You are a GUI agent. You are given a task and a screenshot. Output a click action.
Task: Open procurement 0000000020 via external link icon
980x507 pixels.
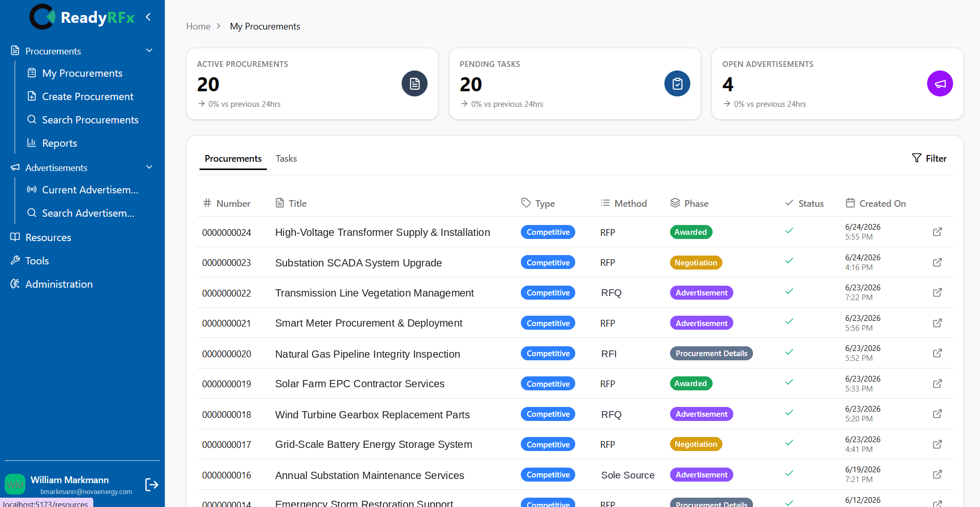938,353
